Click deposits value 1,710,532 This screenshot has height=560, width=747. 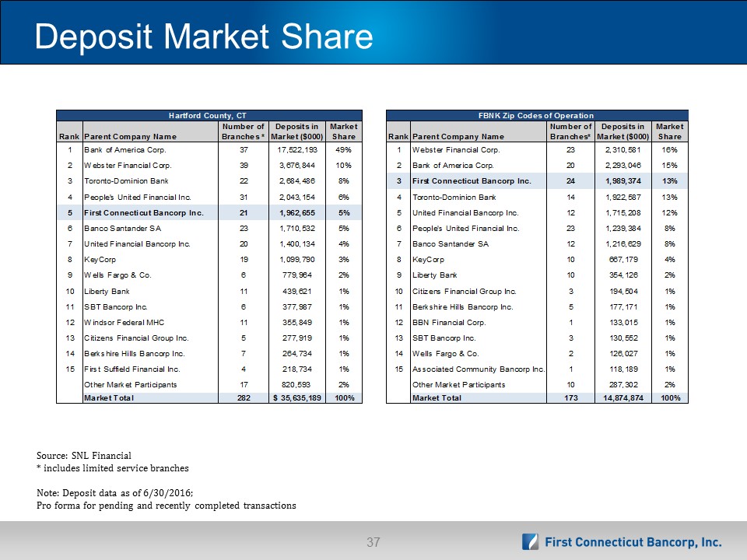(x=296, y=228)
